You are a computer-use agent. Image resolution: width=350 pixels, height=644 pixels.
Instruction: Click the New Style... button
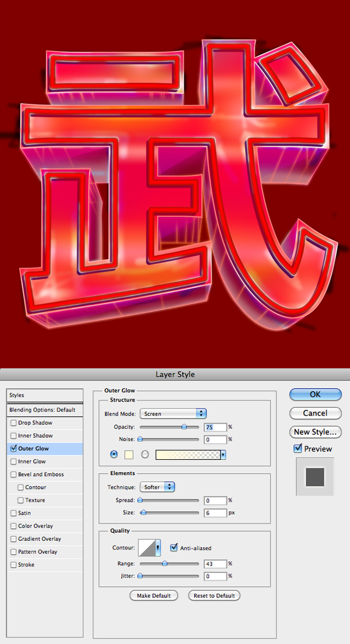[x=316, y=432]
